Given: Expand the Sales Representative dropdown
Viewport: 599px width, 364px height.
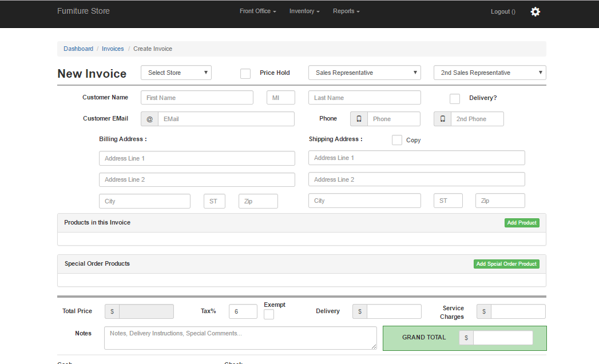Looking at the screenshot, I should pos(364,73).
